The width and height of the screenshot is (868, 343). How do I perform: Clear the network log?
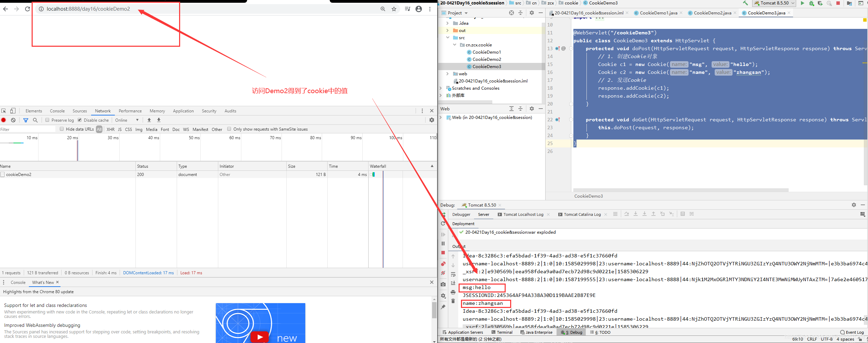(x=13, y=120)
